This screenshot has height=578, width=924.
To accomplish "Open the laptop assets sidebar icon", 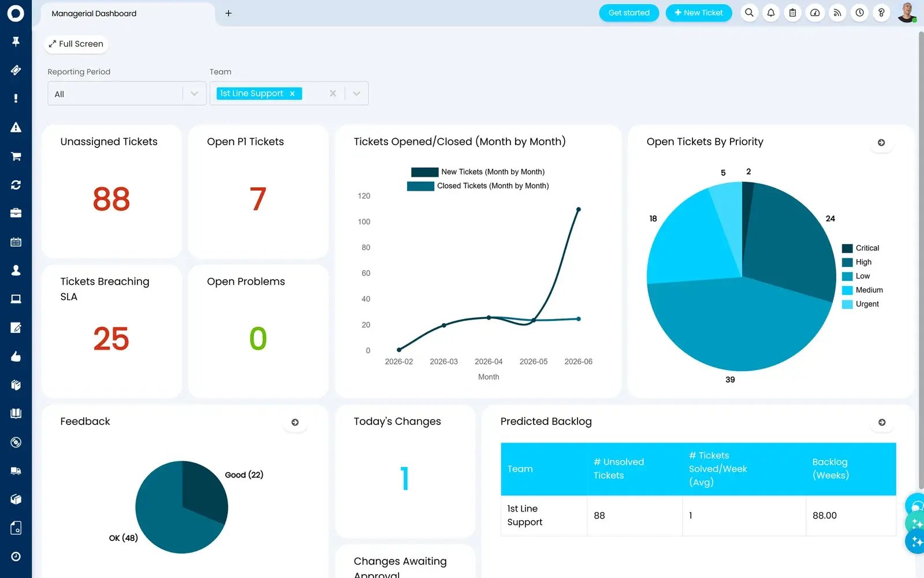I will pos(16,299).
